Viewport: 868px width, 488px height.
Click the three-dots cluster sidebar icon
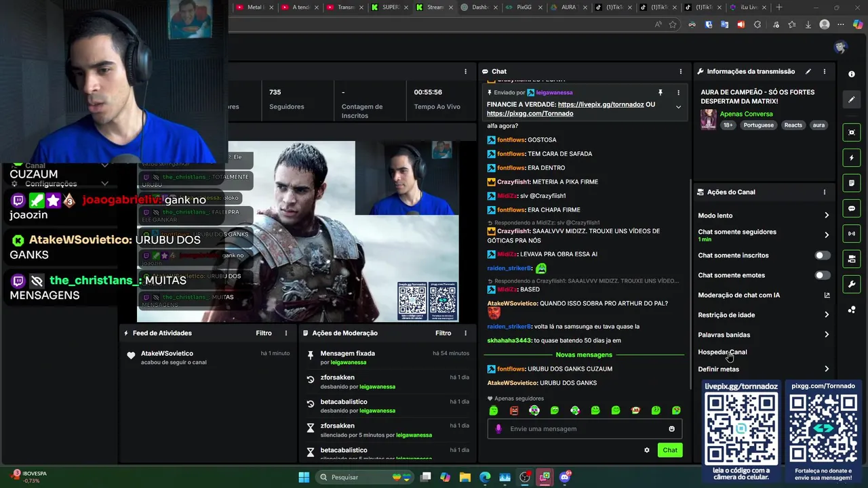pyautogui.click(x=852, y=310)
